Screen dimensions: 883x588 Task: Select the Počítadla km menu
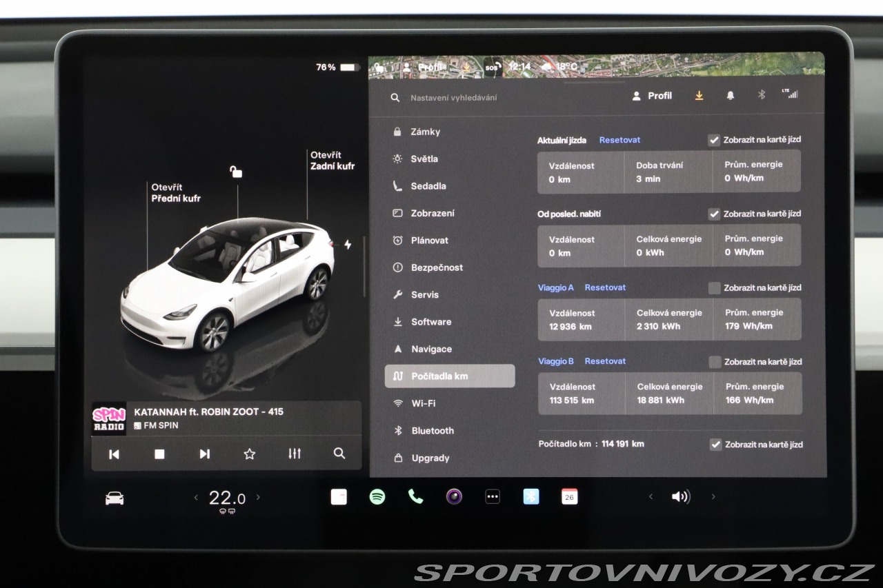(450, 376)
